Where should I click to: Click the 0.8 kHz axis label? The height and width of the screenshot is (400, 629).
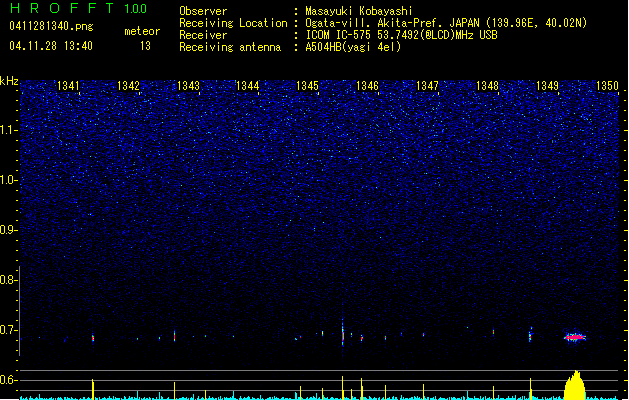point(9,280)
